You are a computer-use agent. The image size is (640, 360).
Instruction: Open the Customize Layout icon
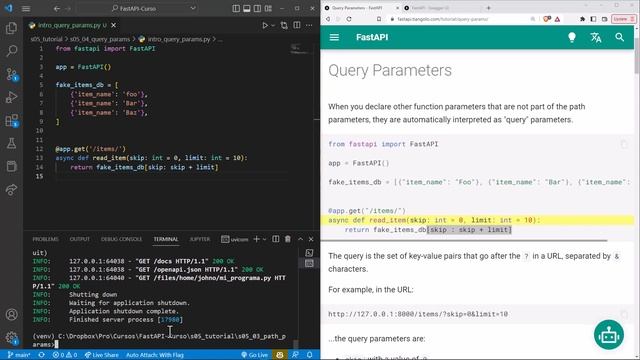click(x=268, y=8)
